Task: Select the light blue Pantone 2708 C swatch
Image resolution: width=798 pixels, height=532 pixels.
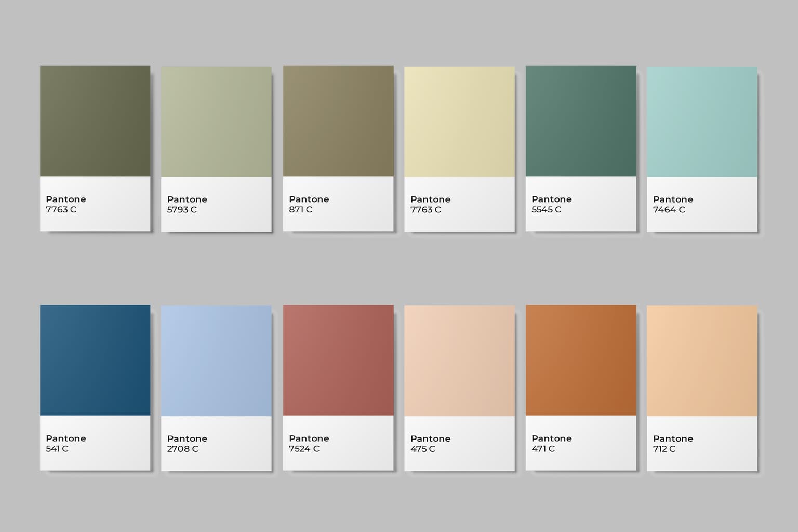Action: 216,361
